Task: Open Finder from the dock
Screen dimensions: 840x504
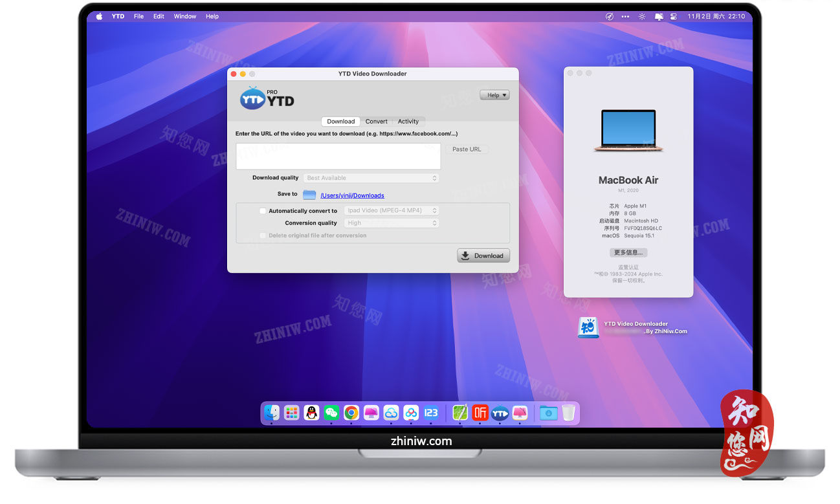Action: (x=272, y=413)
